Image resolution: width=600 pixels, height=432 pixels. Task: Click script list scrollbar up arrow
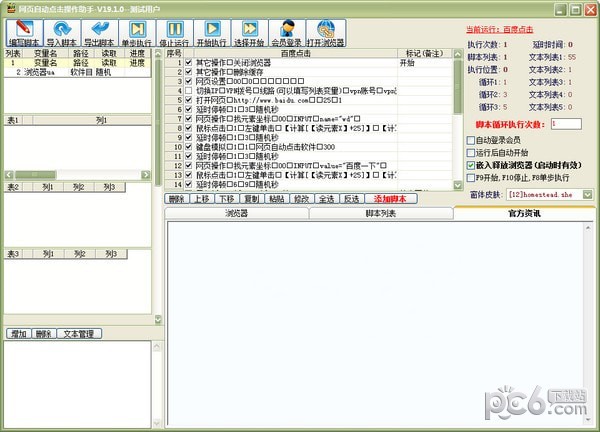[458, 54]
